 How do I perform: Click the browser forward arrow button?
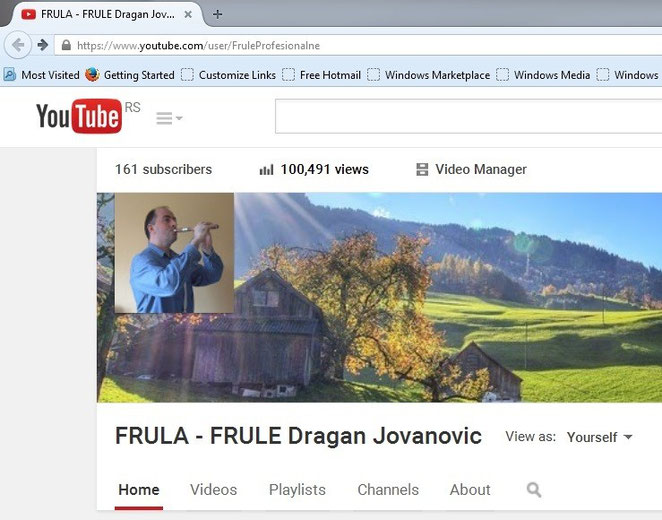click(43, 45)
